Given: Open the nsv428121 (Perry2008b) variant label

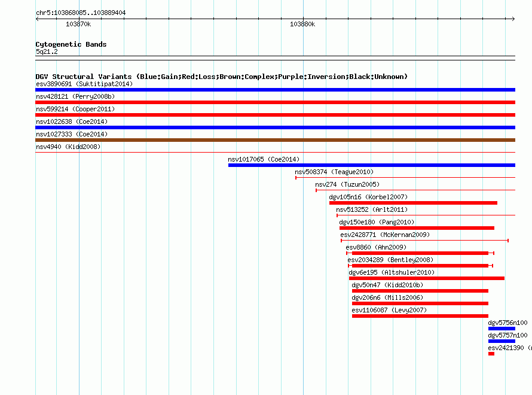Looking at the screenshot, I should point(75,96).
